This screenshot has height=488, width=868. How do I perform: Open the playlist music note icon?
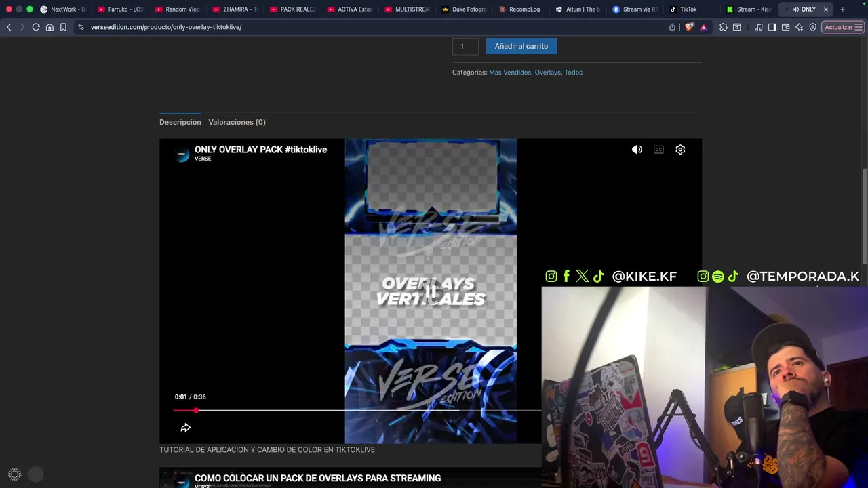tap(759, 27)
